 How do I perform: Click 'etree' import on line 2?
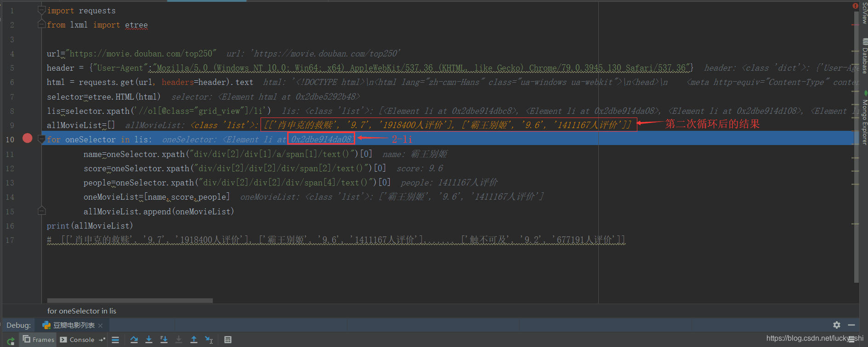tap(136, 25)
